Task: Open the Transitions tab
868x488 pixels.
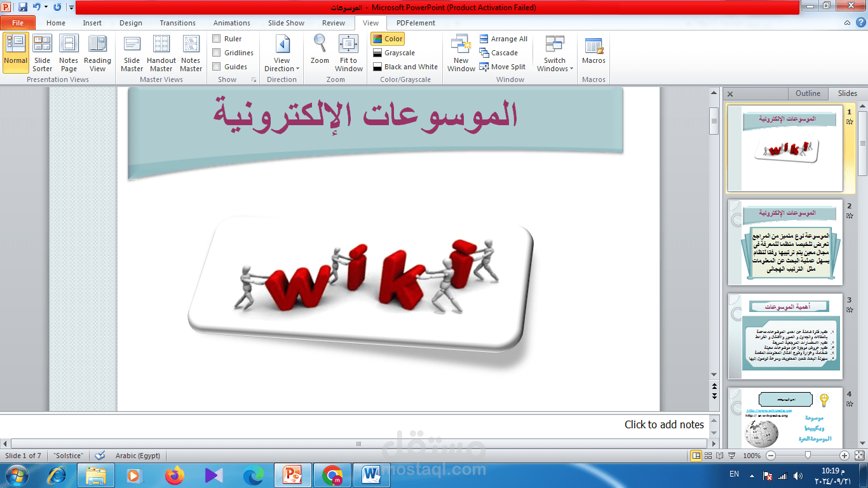Action: pyautogui.click(x=178, y=23)
